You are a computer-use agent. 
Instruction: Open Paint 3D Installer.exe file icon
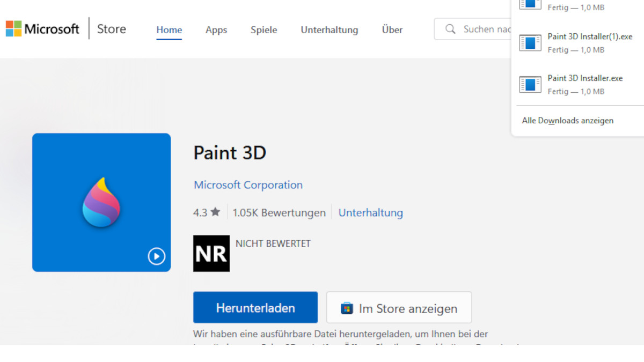530,84
